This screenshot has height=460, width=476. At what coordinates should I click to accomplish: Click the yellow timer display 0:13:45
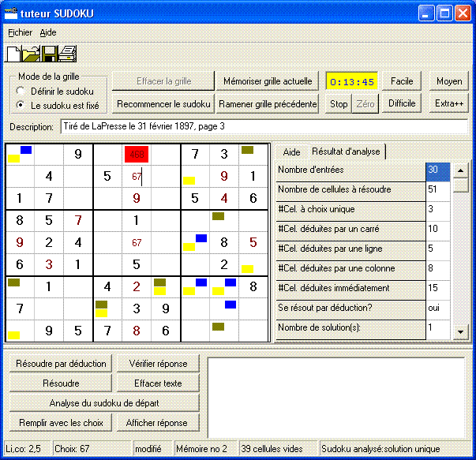point(351,81)
